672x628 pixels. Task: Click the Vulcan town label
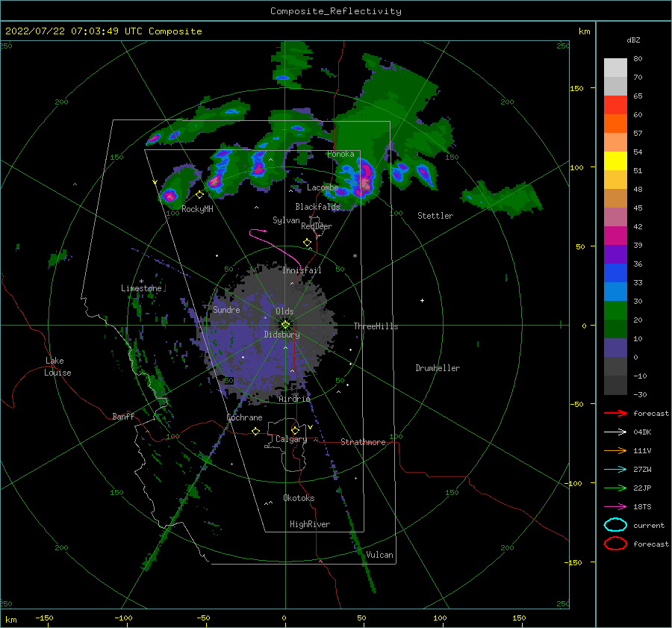(379, 555)
